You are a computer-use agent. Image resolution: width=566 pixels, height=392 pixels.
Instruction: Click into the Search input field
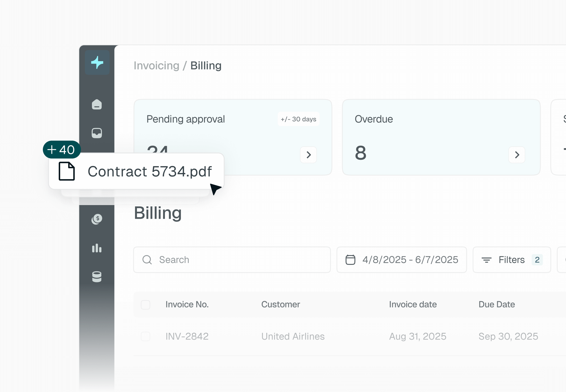[232, 260]
